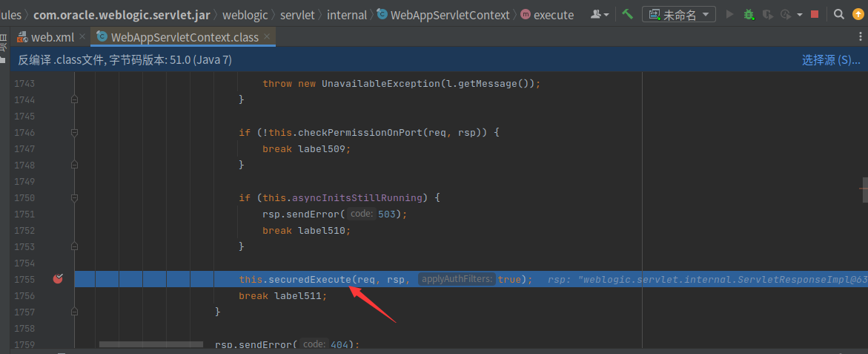Viewport: 868px width, 354px height.
Task: Start debugging with the green bug icon
Action: (x=749, y=14)
